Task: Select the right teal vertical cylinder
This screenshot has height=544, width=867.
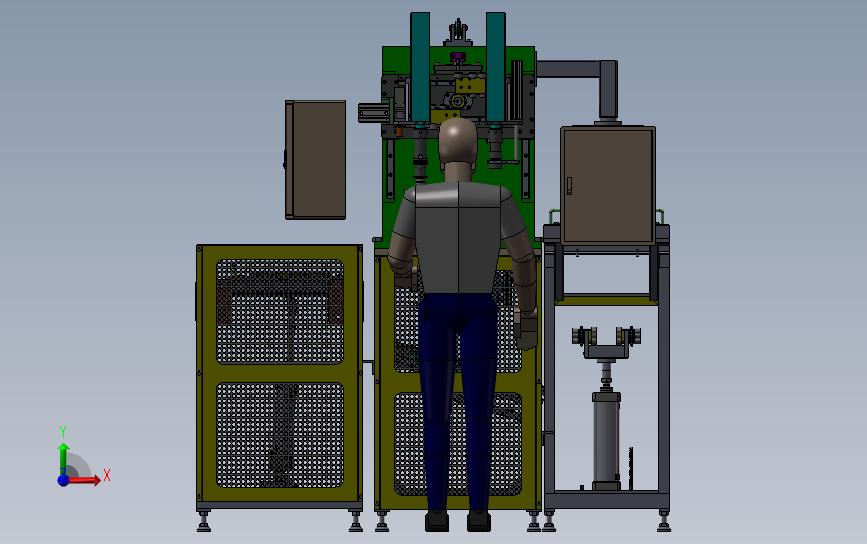Action: (495, 67)
